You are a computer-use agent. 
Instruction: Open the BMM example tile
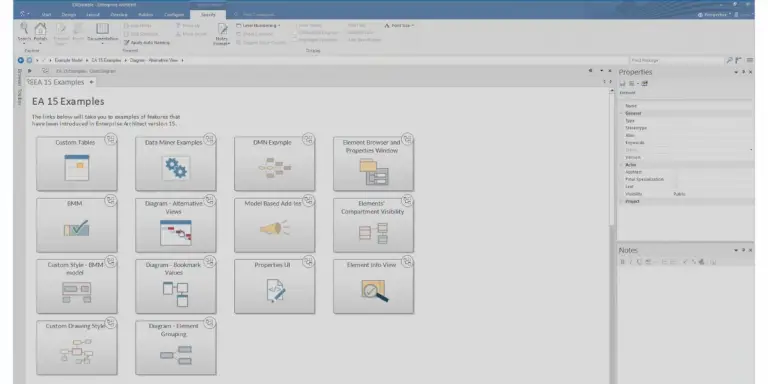76,225
